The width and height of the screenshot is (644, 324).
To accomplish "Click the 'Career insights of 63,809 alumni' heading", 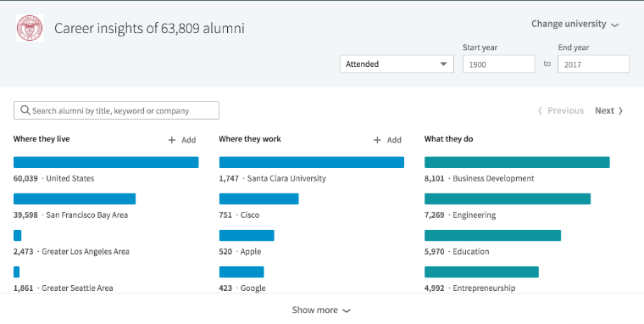I will [149, 28].
